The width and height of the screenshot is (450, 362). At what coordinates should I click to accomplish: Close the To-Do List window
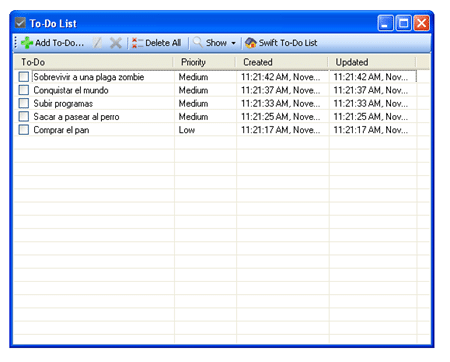point(421,23)
